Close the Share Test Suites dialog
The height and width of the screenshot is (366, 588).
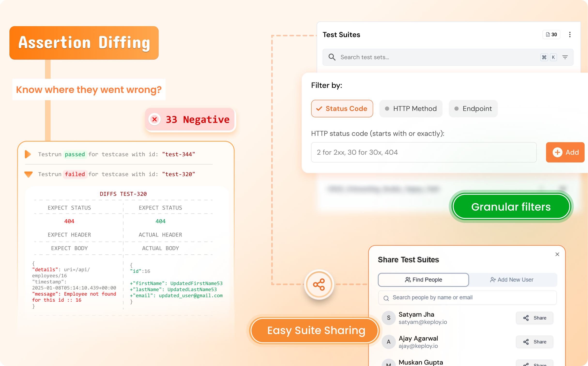pyautogui.click(x=557, y=254)
